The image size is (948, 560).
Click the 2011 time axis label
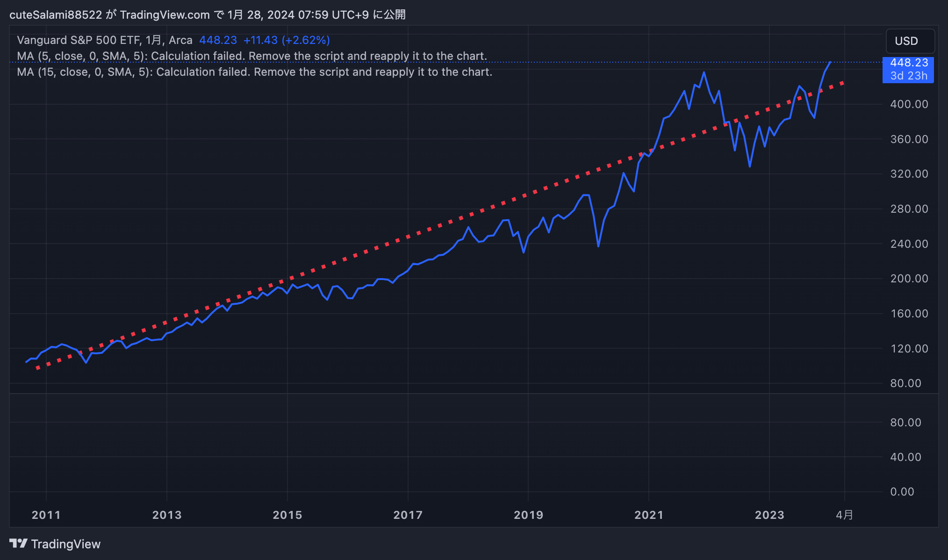tap(46, 515)
